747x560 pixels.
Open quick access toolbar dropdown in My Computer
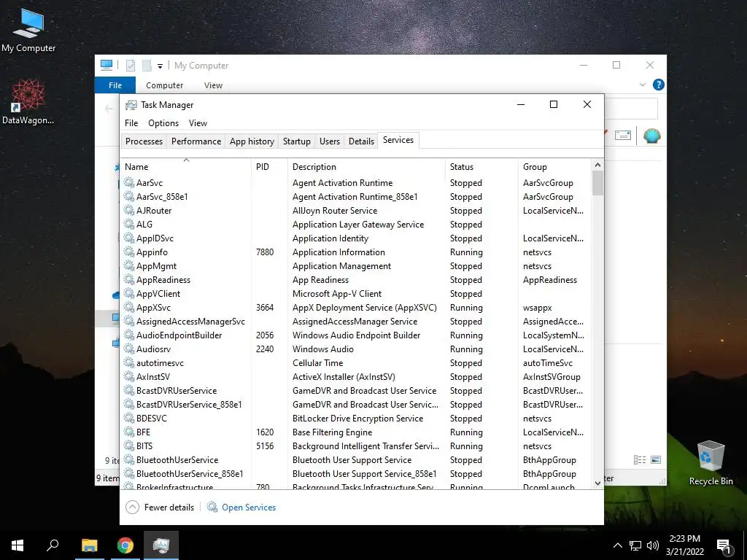coord(160,66)
